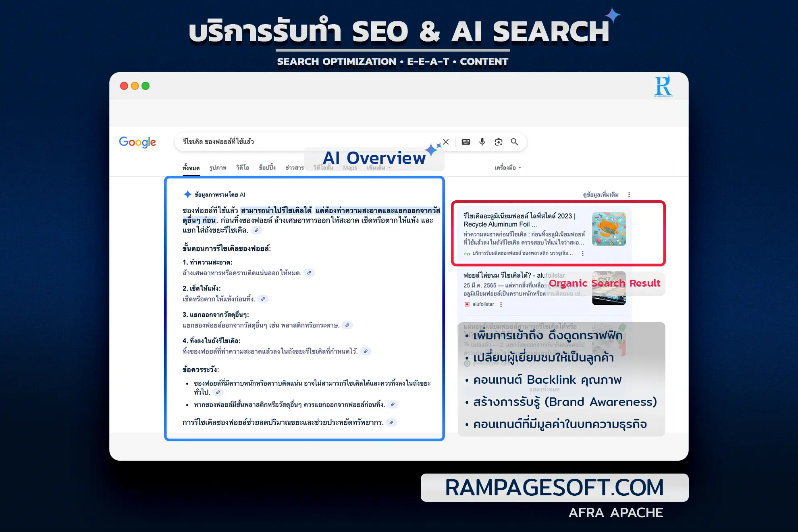
Task: Open source link chip after ควรแยกออกจากฟอยล์ก่อนทิ้ง
Action: (x=393, y=405)
